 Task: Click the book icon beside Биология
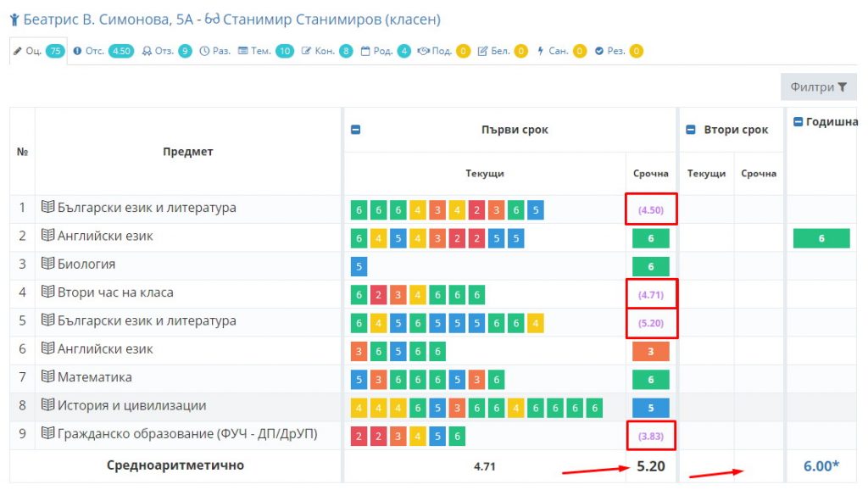point(48,264)
